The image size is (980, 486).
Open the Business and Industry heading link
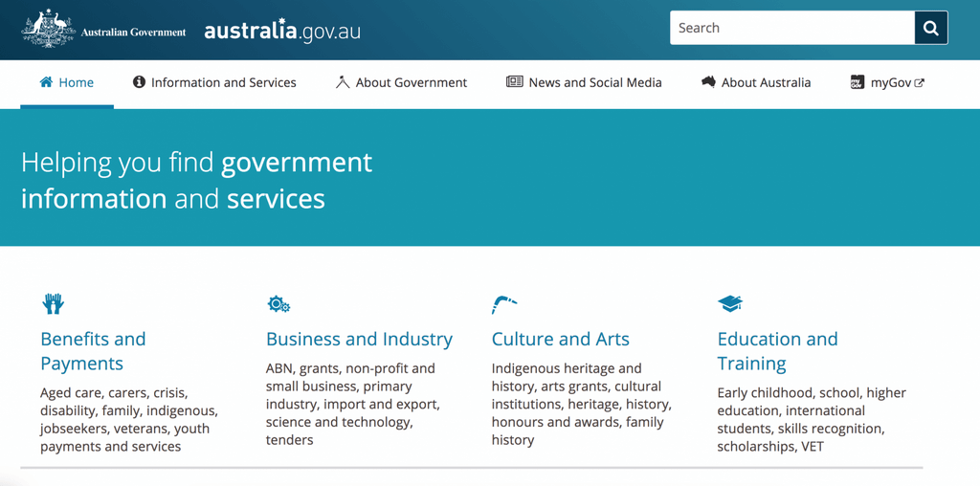[359, 340]
